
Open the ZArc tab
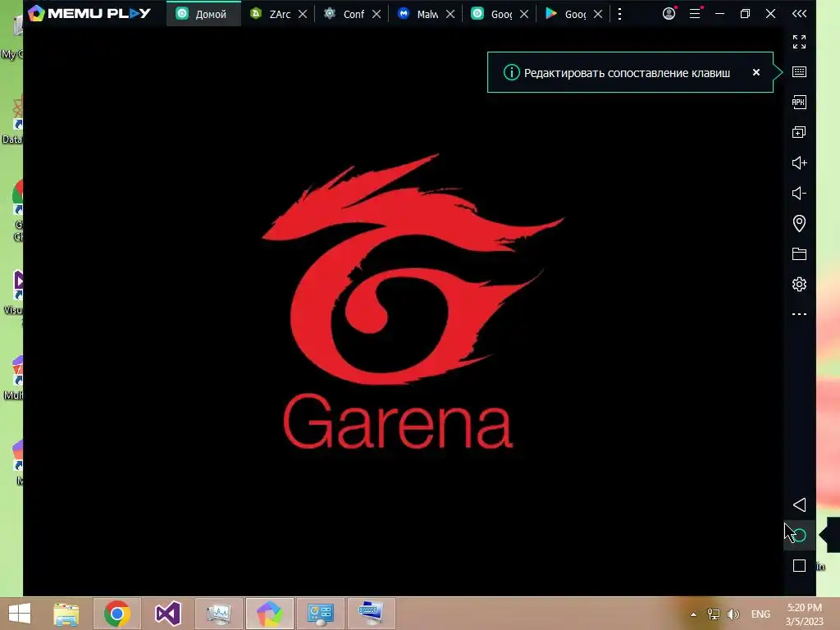click(x=271, y=14)
